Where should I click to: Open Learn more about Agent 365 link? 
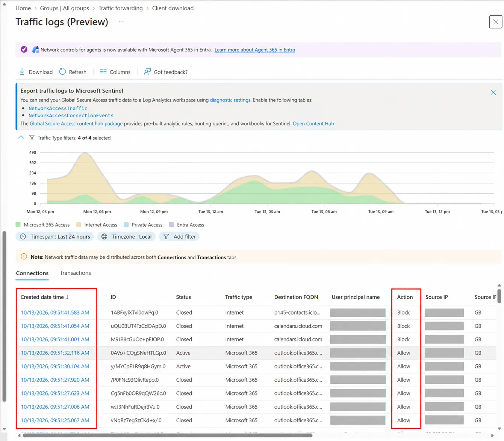(x=255, y=50)
